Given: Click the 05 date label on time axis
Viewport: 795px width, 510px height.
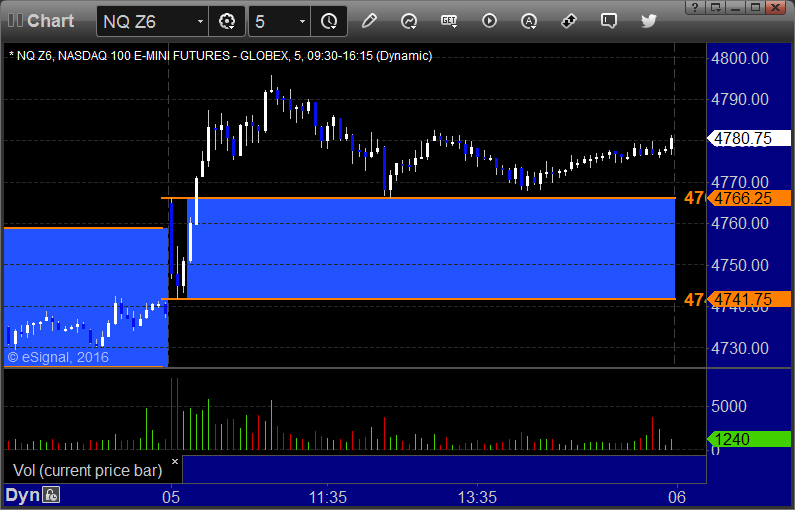Looking at the screenshot, I should pos(171,497).
